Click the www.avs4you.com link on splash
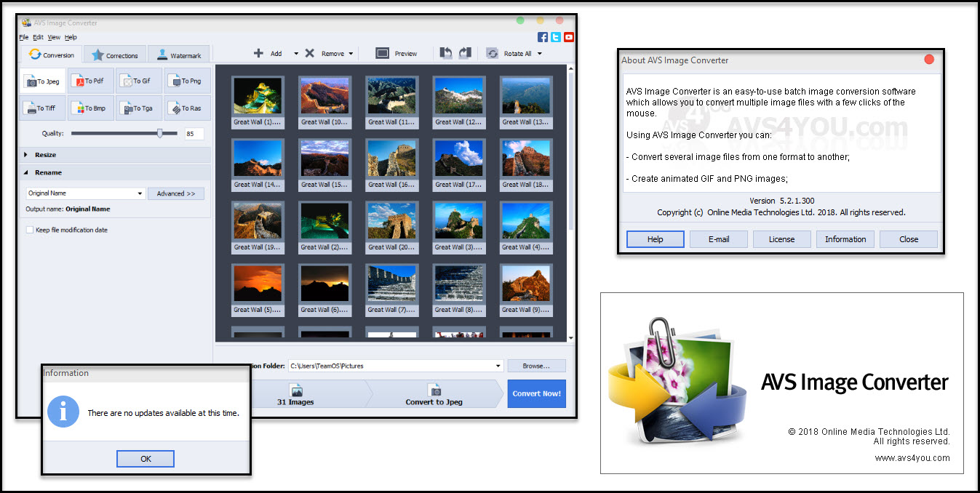 (x=912, y=458)
